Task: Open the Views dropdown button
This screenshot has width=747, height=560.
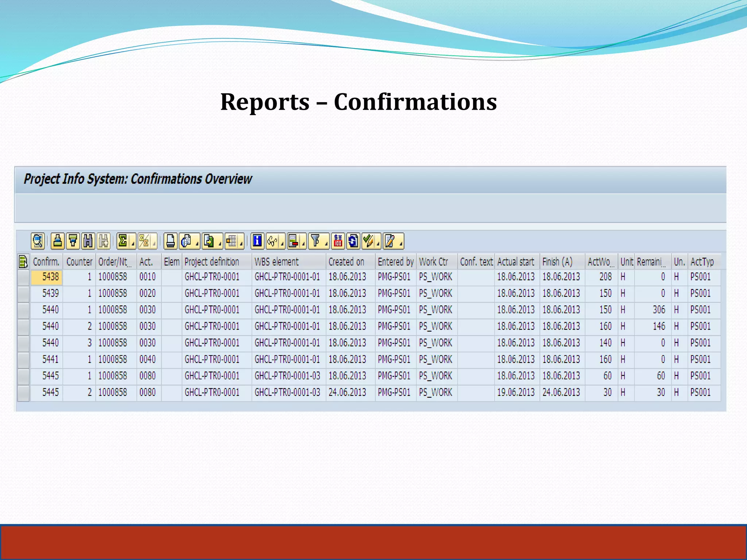Action: 190,241
